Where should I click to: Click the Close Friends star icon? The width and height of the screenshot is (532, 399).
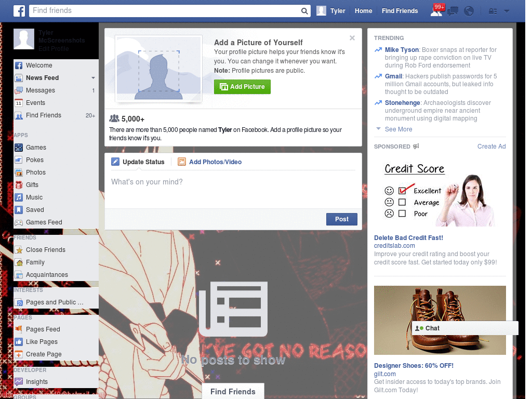19,250
